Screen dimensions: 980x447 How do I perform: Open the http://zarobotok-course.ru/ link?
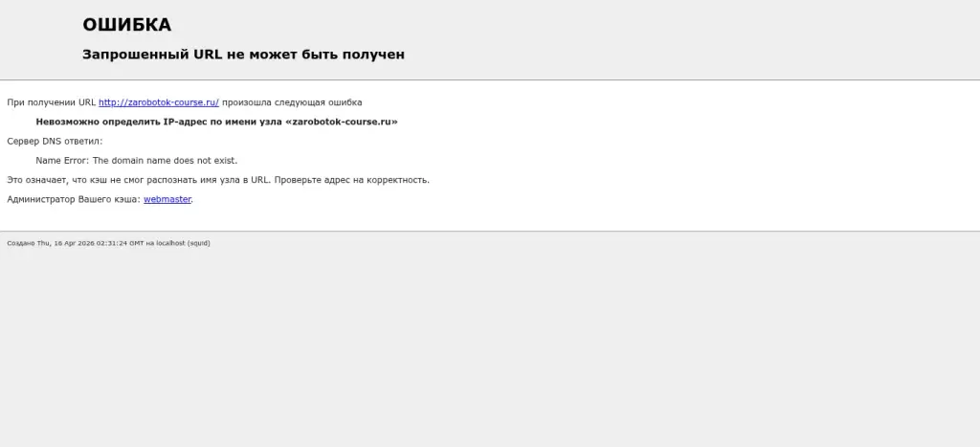(x=159, y=102)
